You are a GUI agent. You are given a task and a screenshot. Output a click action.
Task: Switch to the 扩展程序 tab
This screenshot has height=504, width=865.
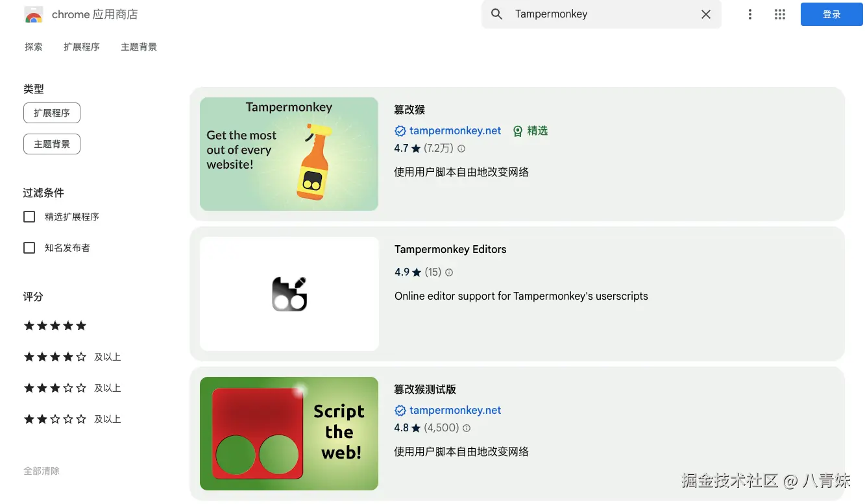(82, 47)
